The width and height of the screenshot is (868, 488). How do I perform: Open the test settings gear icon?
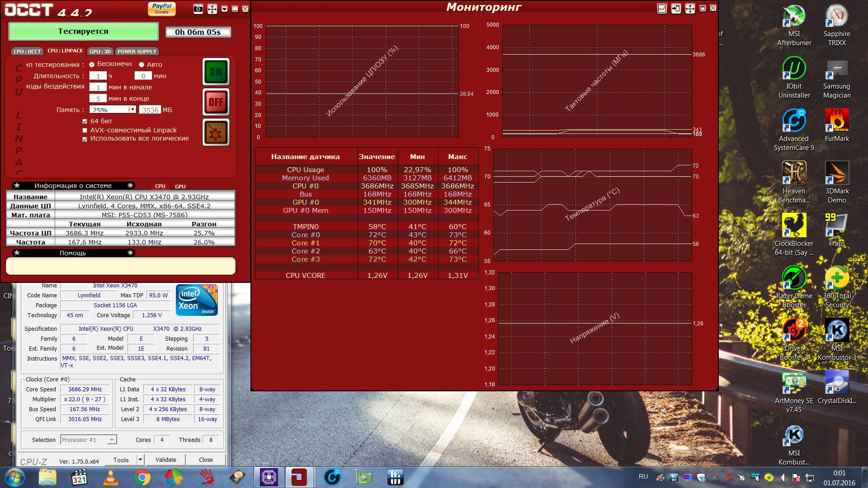(x=216, y=132)
